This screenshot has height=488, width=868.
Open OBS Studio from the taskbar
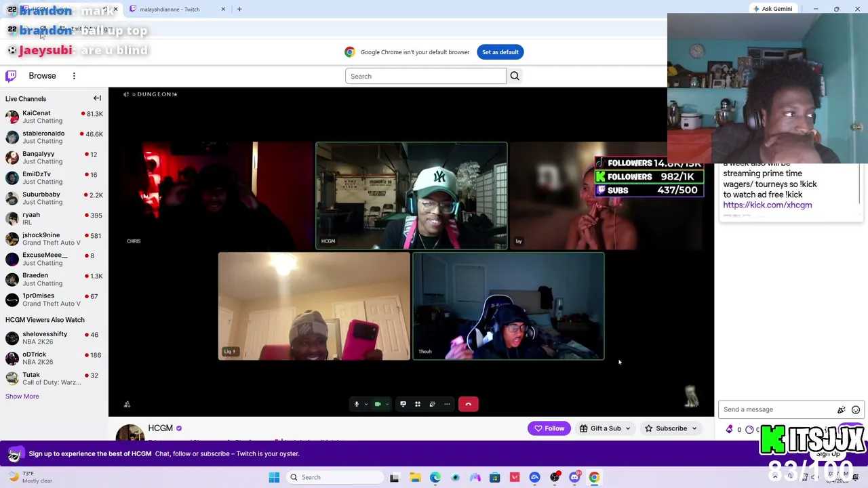[x=555, y=477]
